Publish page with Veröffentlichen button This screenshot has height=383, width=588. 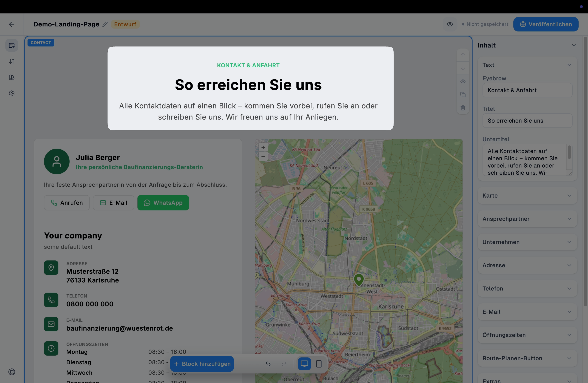pos(546,24)
